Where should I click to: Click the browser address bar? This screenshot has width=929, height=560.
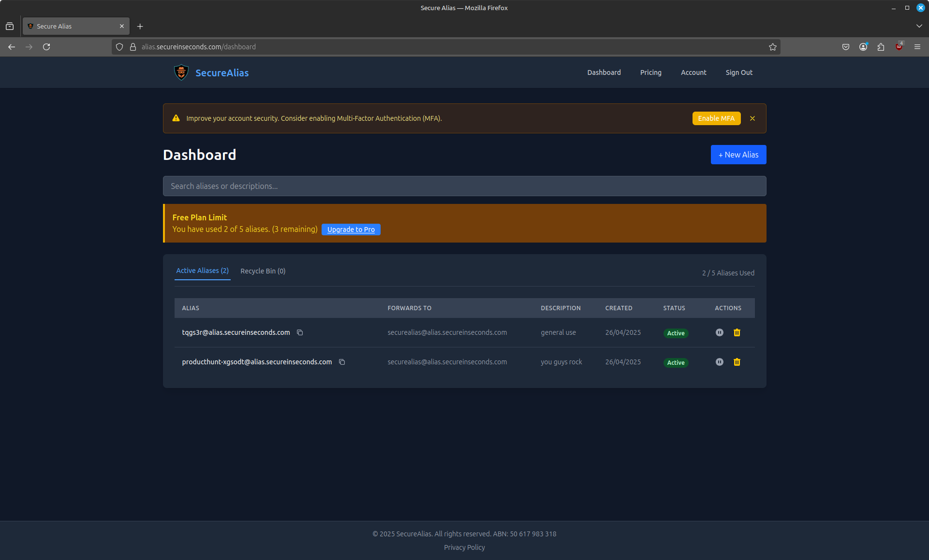click(445, 47)
